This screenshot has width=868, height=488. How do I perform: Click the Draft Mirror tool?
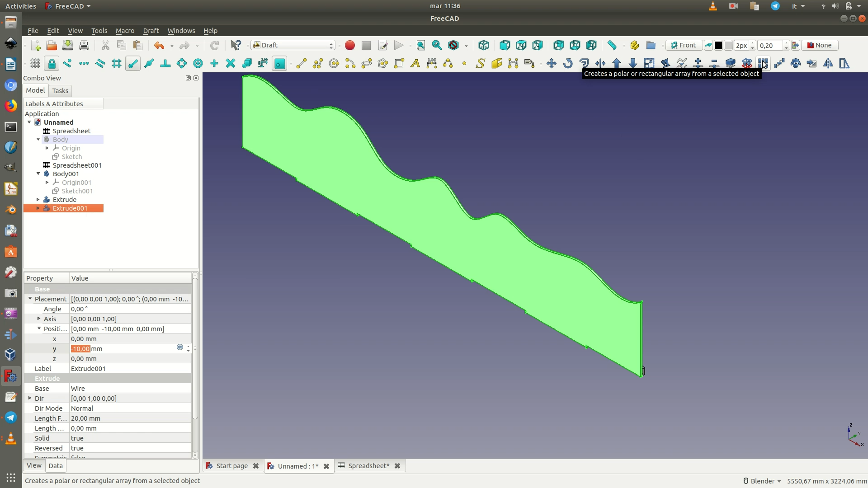[828, 63]
